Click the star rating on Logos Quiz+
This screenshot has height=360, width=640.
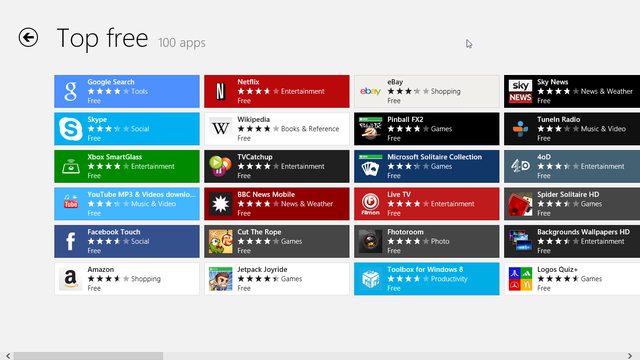tap(558, 279)
